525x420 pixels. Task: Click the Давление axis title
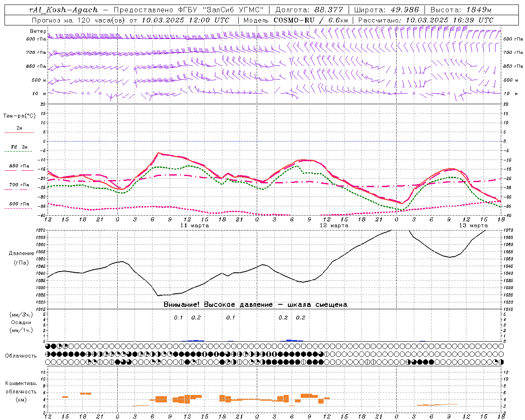coord(21,253)
